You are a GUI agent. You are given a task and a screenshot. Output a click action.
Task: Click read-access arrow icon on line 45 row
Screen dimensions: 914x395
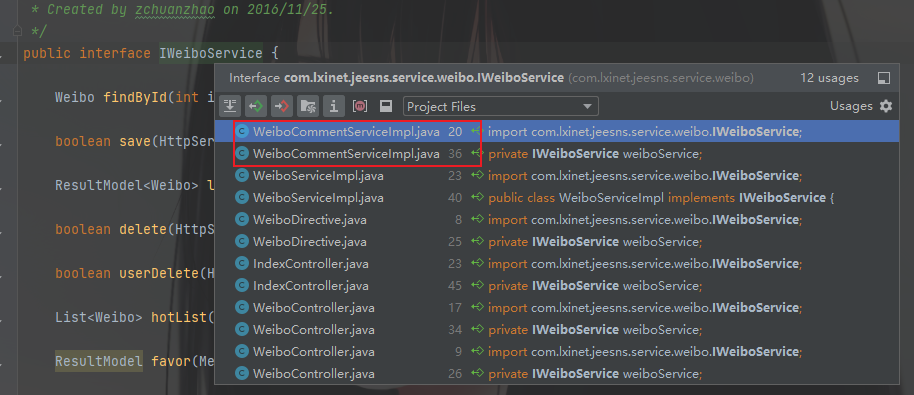[477, 285]
